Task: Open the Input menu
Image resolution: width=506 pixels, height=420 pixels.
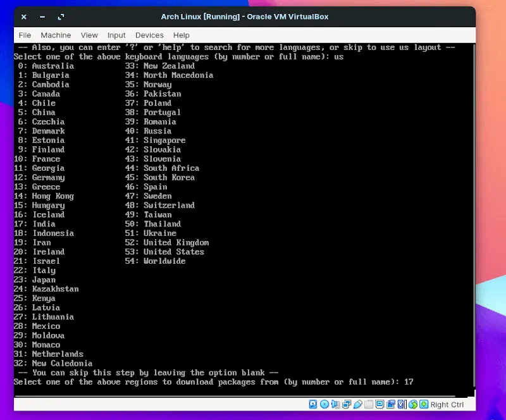Action: pyautogui.click(x=116, y=35)
